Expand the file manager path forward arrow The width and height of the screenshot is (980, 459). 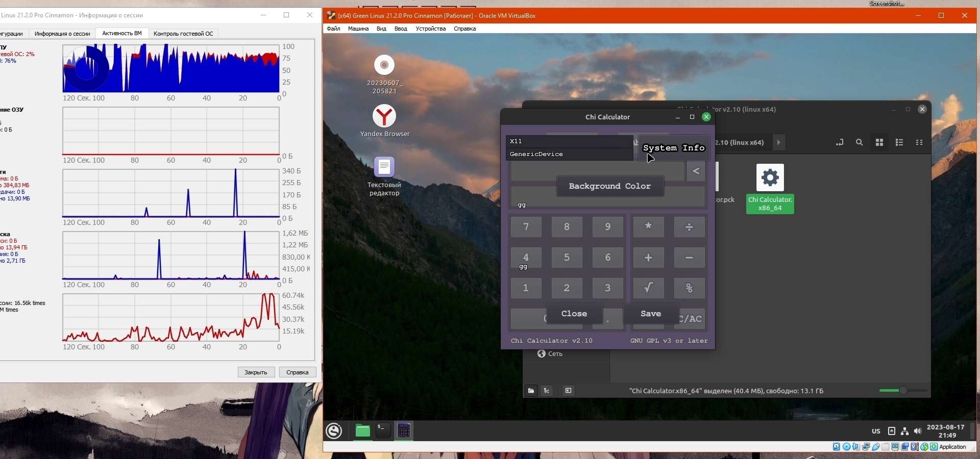(779, 143)
